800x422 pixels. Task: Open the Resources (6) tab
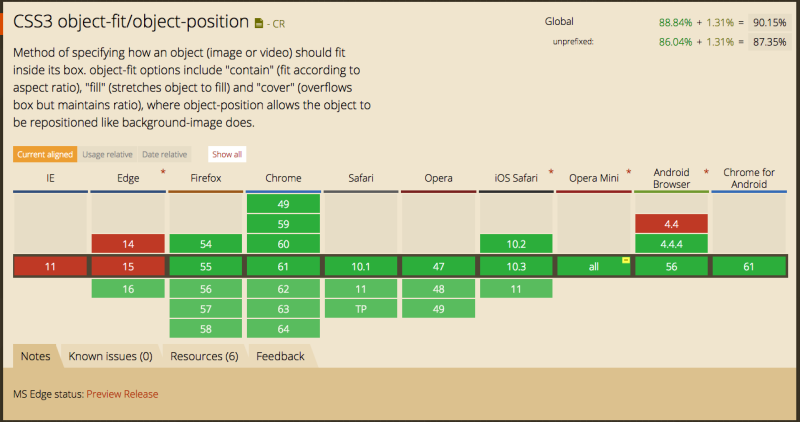(x=204, y=356)
